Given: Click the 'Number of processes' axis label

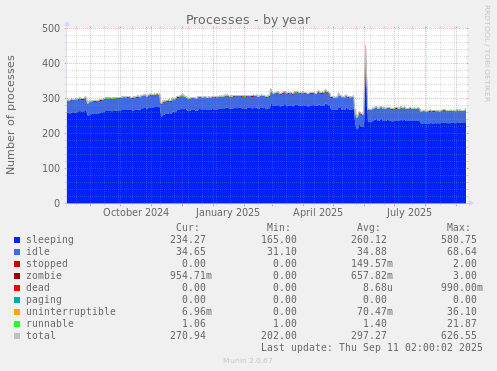Looking at the screenshot, I should point(11,115).
